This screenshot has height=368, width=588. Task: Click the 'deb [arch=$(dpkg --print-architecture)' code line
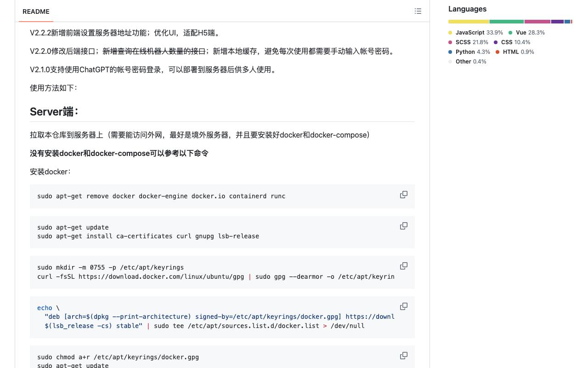click(220, 317)
